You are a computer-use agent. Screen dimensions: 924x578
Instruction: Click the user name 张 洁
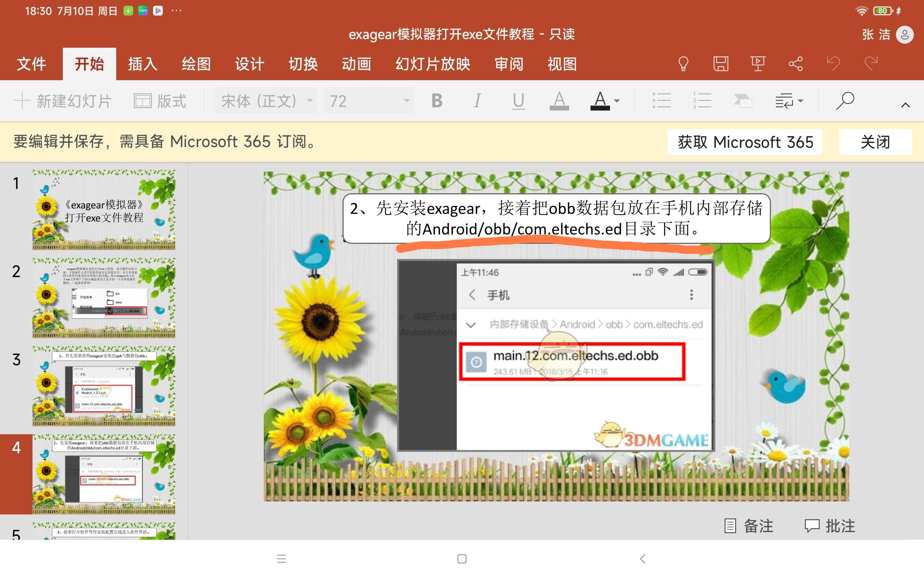(x=876, y=35)
